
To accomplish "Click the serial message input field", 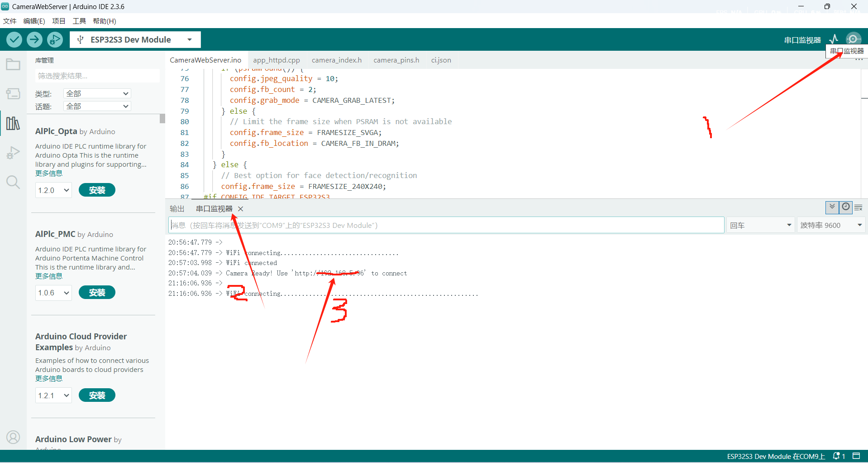I will pos(446,225).
